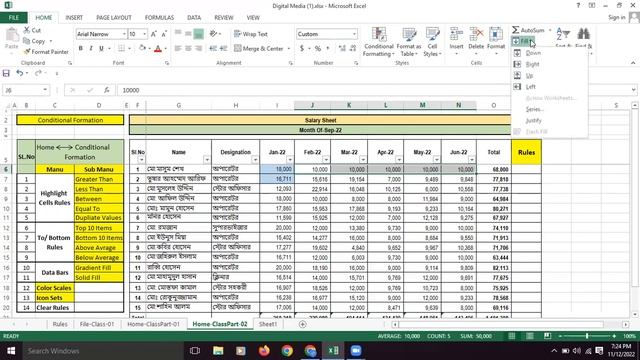Adjust the zoom slider in status bar
Viewport: 640px width, 360px height.
click(587, 336)
